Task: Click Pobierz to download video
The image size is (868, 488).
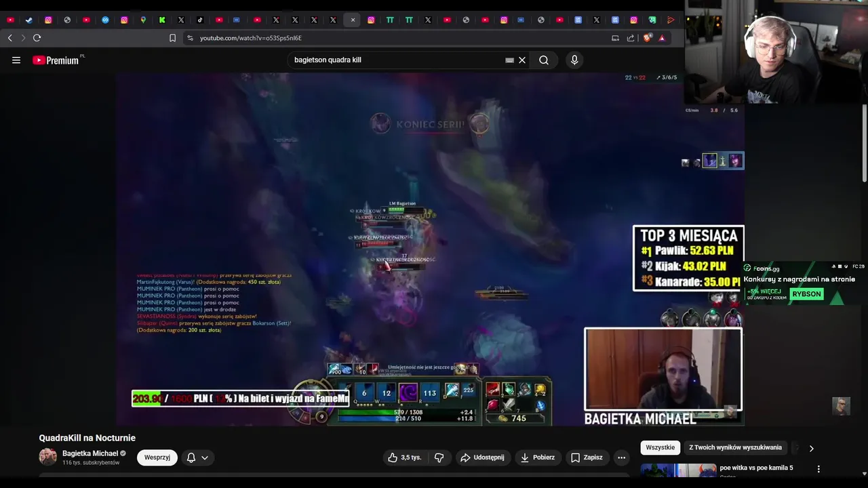Action: point(538,457)
